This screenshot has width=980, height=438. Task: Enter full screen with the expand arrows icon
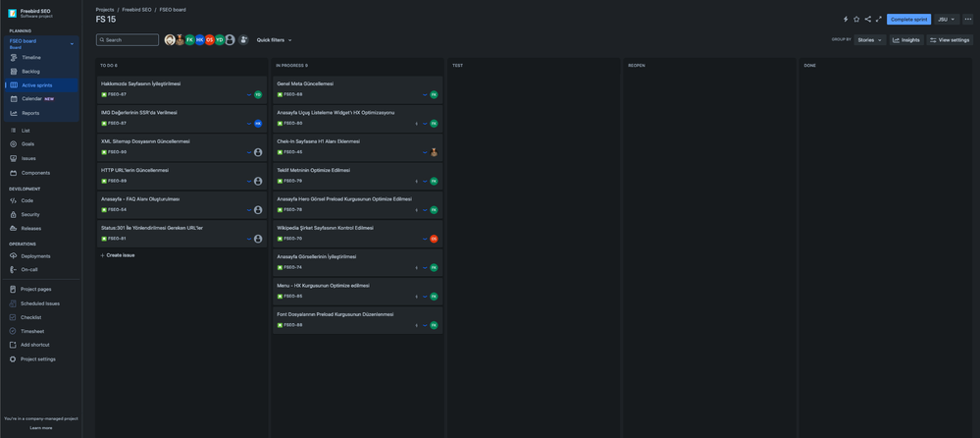click(x=878, y=20)
